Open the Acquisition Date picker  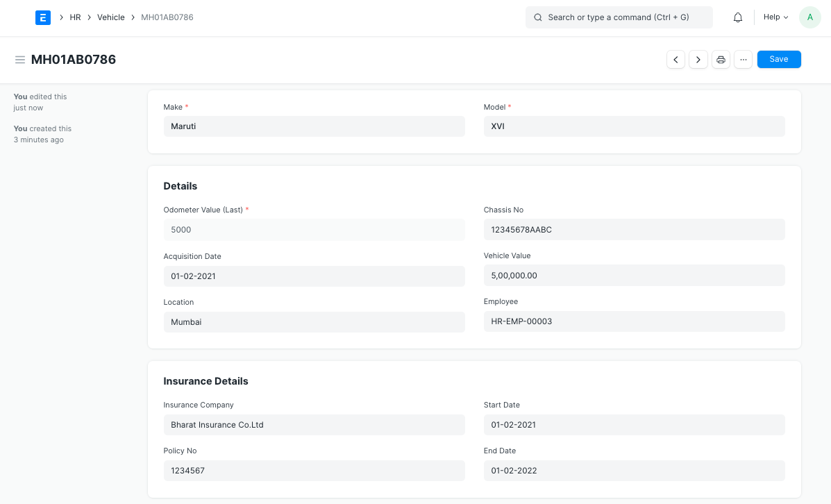[314, 276]
